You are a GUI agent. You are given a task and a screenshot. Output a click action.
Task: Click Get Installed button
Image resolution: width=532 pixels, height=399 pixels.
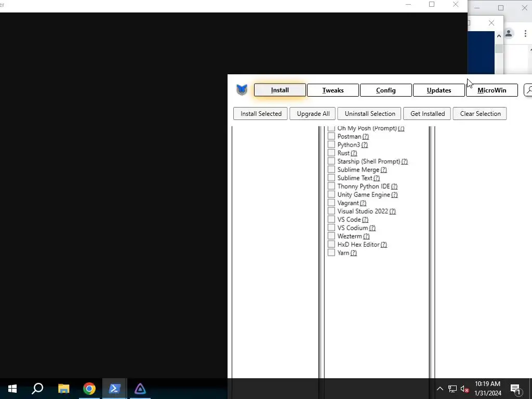tap(427, 114)
